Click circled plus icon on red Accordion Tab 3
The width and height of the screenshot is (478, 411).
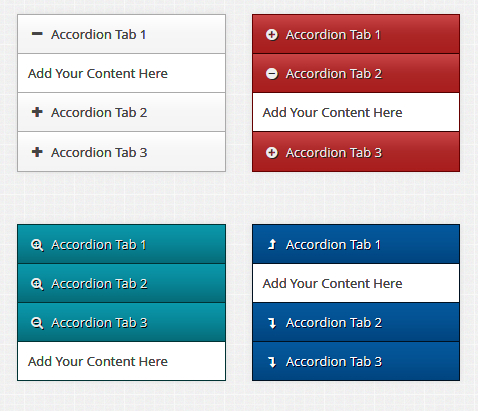[272, 152]
